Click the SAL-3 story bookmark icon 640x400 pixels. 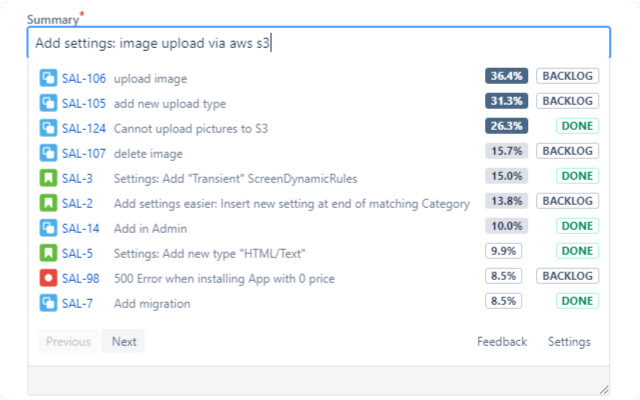point(48,177)
